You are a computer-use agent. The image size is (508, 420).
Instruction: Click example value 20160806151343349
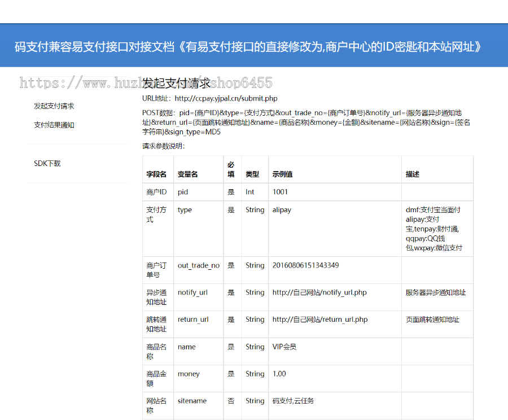point(305,265)
